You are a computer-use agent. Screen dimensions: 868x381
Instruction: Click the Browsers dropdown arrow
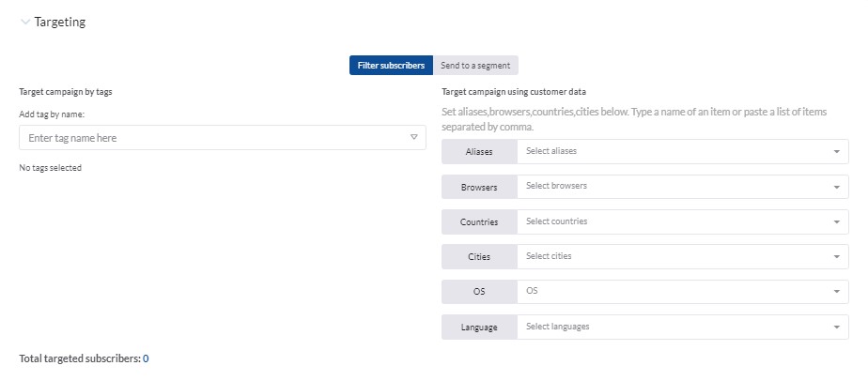[x=836, y=187]
